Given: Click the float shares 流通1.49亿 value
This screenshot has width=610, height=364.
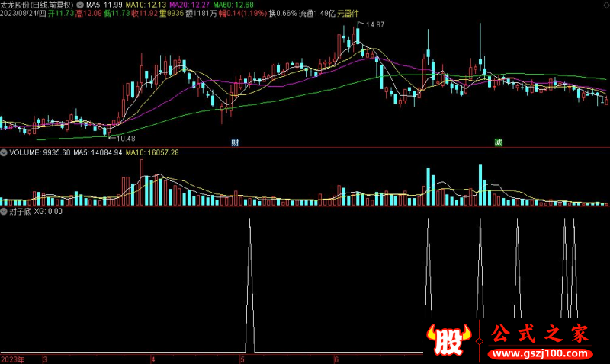Looking at the screenshot, I should (x=317, y=14).
